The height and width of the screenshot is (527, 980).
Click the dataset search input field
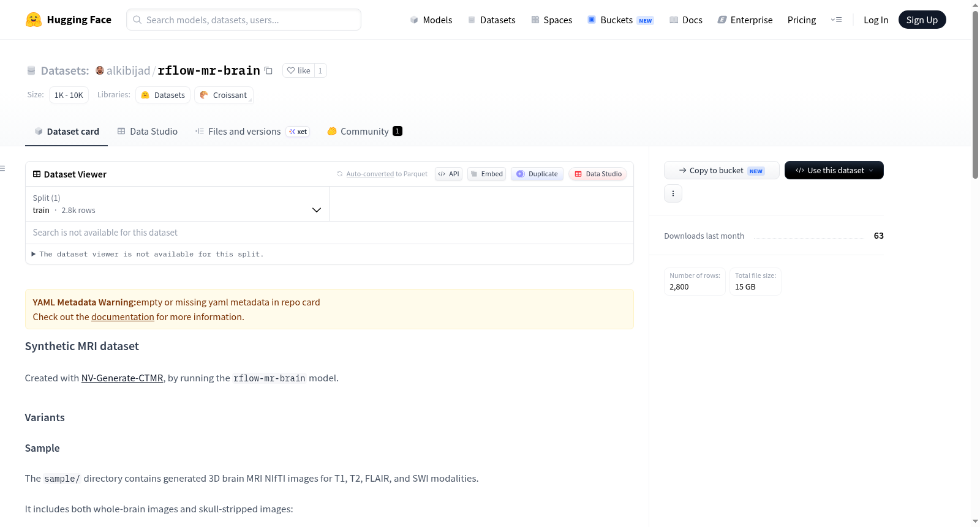330,233
